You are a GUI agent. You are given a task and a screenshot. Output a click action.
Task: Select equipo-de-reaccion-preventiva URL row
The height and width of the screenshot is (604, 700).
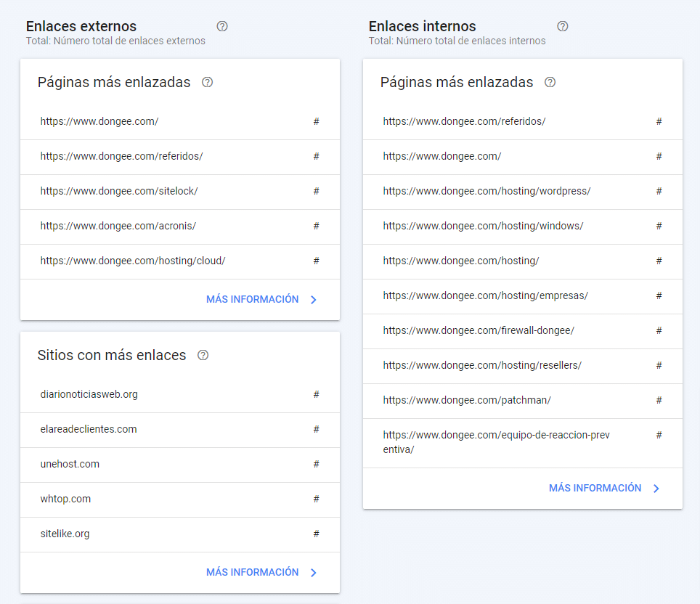[x=523, y=443]
